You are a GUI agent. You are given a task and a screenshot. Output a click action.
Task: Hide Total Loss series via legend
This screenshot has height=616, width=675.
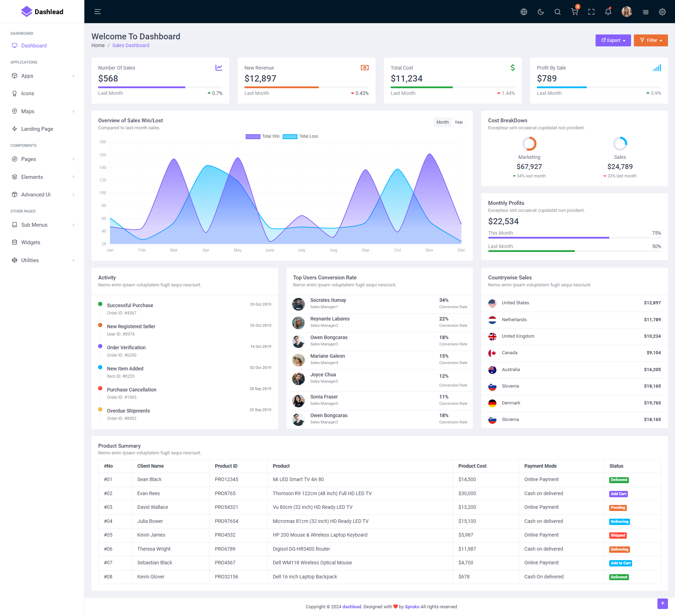(x=290, y=137)
